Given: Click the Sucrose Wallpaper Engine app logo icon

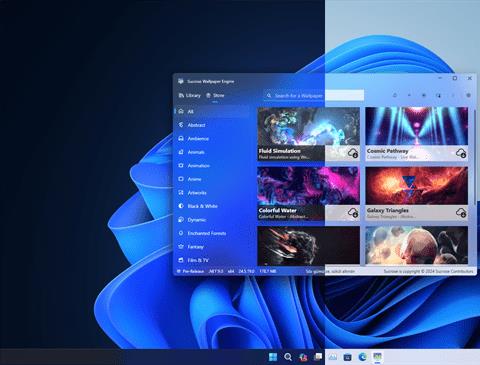Looking at the screenshot, I should [181, 81].
